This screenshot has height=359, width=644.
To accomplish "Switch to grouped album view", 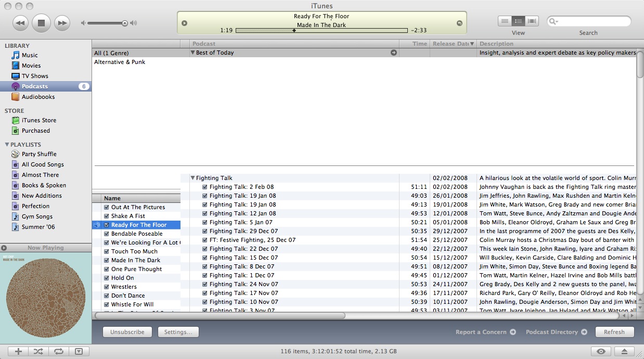I will coord(518,21).
